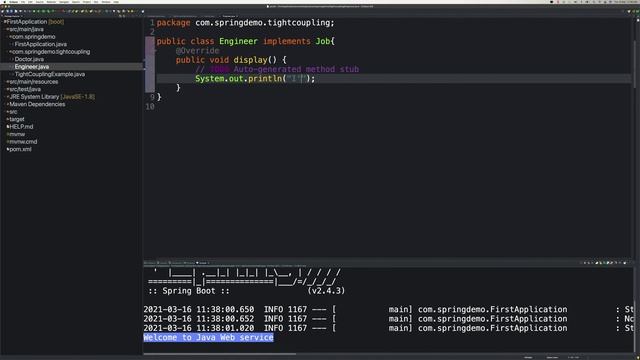640x360 pixels.
Task: Click the @Override annotation
Action: pos(198,51)
